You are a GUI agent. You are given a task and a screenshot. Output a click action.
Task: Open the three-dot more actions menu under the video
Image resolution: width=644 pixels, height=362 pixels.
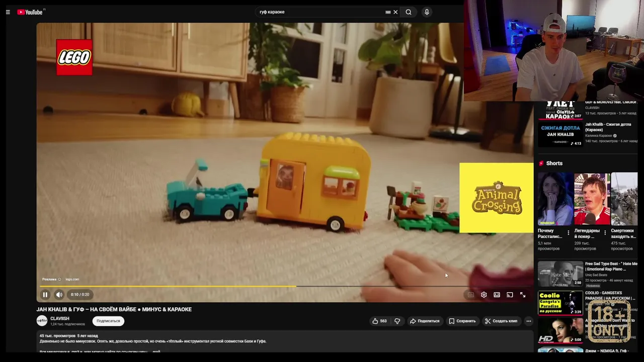[x=528, y=321]
